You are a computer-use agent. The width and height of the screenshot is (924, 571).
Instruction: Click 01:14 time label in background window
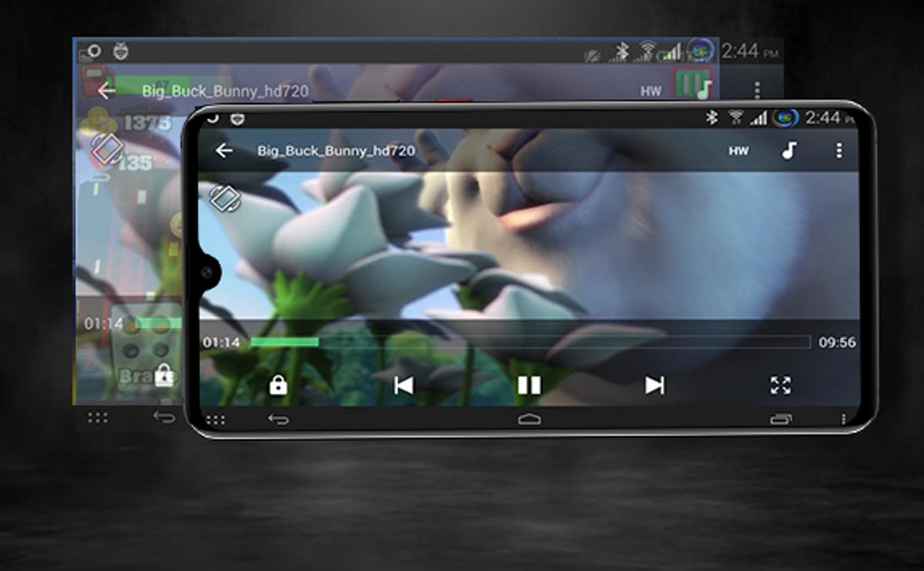pos(104,324)
